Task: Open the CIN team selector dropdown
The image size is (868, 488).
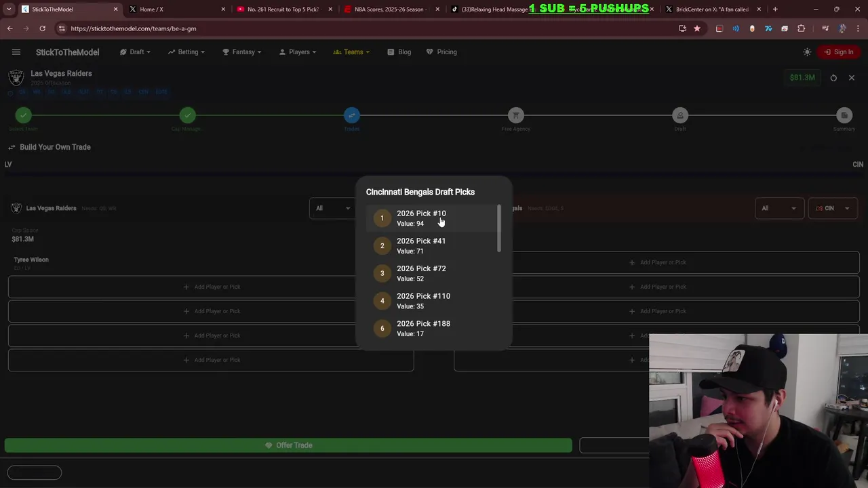Action: (833, 209)
